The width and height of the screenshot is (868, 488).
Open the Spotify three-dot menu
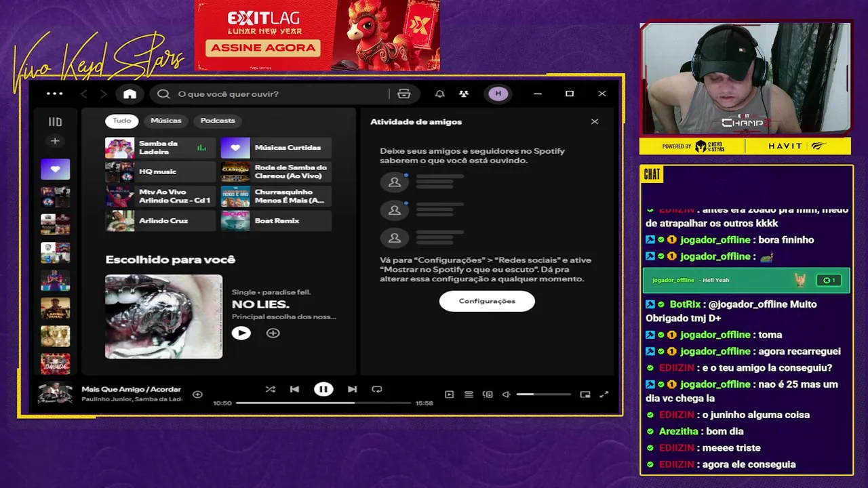[54, 94]
